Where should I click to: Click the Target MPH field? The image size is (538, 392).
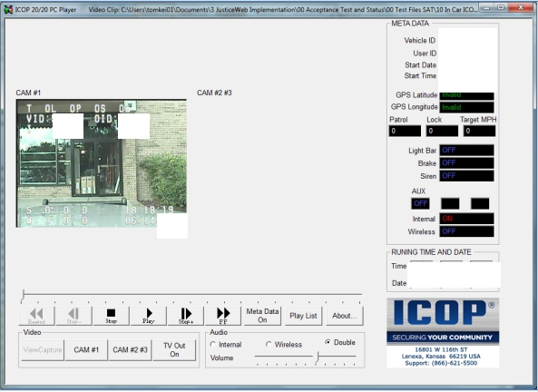point(479,131)
